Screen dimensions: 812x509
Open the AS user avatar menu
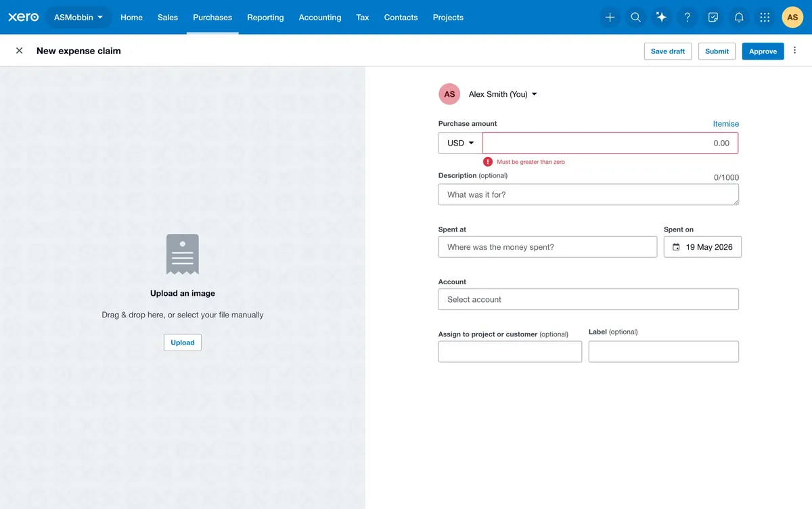coord(792,17)
